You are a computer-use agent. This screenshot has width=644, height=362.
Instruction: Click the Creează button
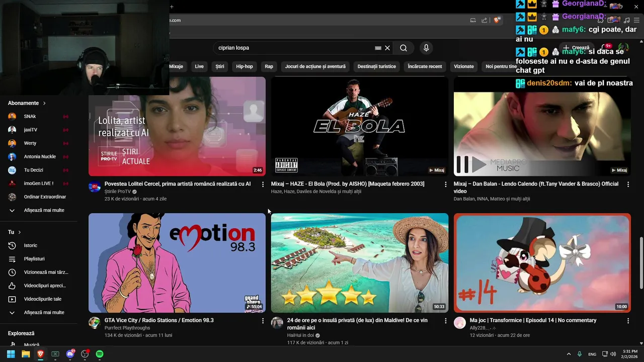pyautogui.click(x=576, y=48)
